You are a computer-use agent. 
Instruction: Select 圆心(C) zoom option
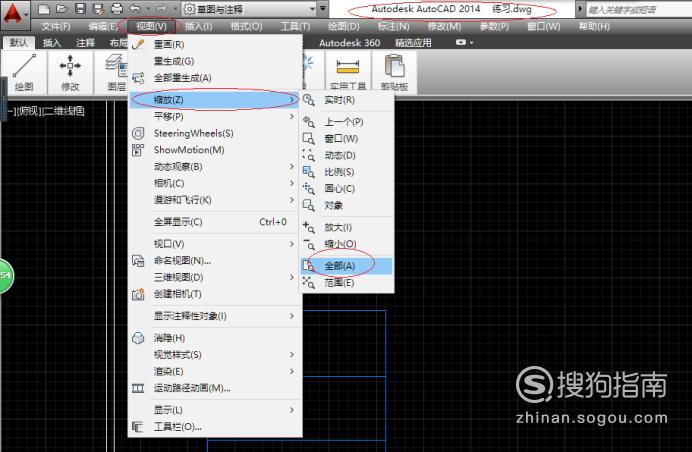point(346,189)
